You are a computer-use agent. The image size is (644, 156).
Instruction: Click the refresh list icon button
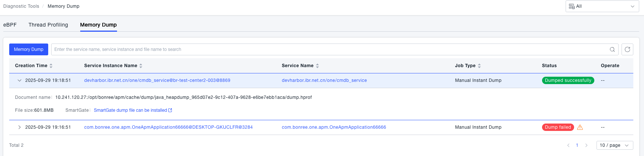click(x=627, y=49)
